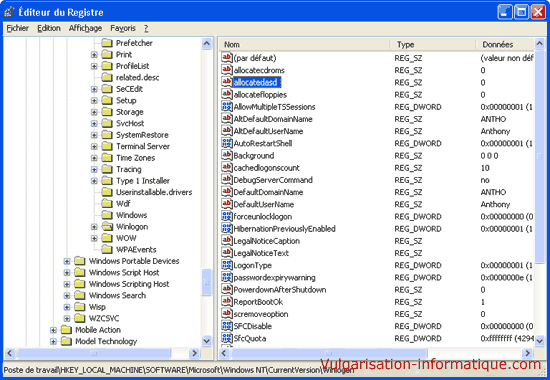Expand the Setup key

coord(94,101)
